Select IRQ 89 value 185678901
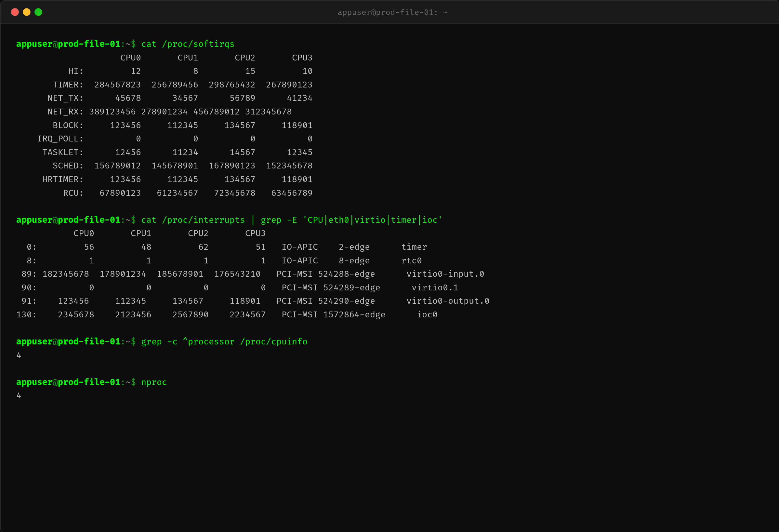The height and width of the screenshot is (532, 779). 180,274
